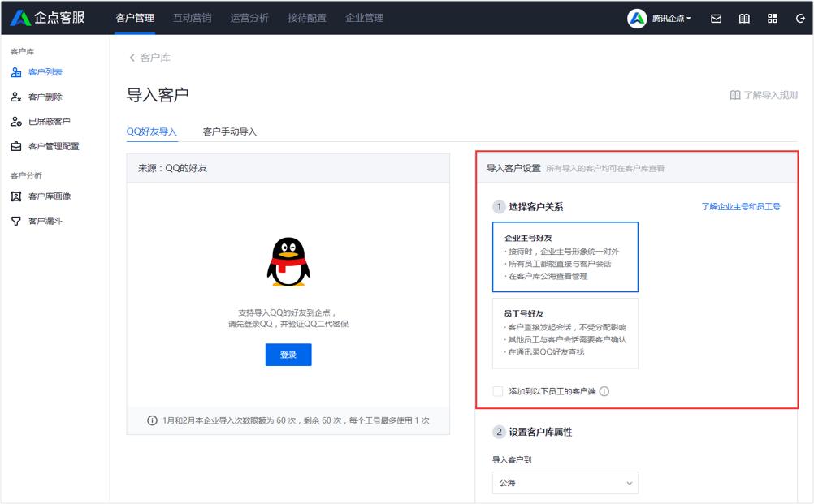814x504 pixels.
Task: Open 客户漏斗 analysis page
Action: click(x=45, y=220)
